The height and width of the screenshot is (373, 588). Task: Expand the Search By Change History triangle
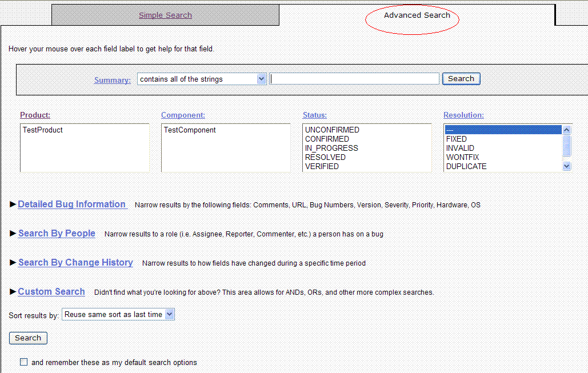[x=13, y=262]
